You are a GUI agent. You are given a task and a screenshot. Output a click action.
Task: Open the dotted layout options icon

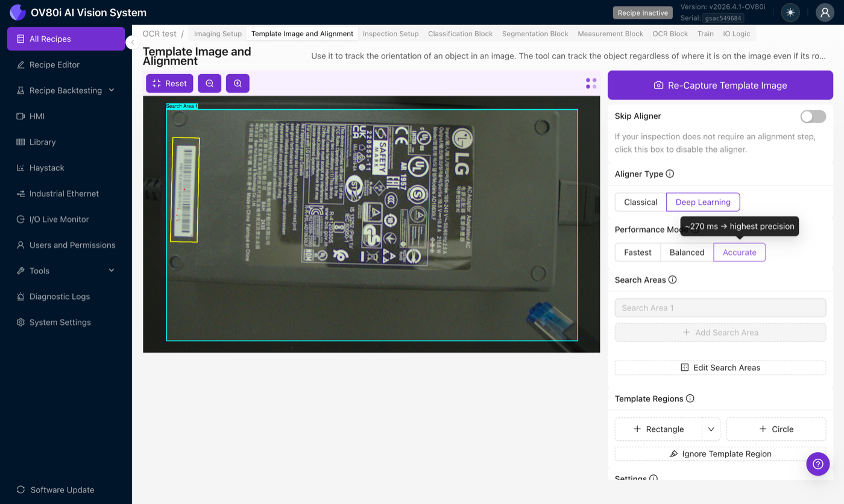[x=591, y=83]
